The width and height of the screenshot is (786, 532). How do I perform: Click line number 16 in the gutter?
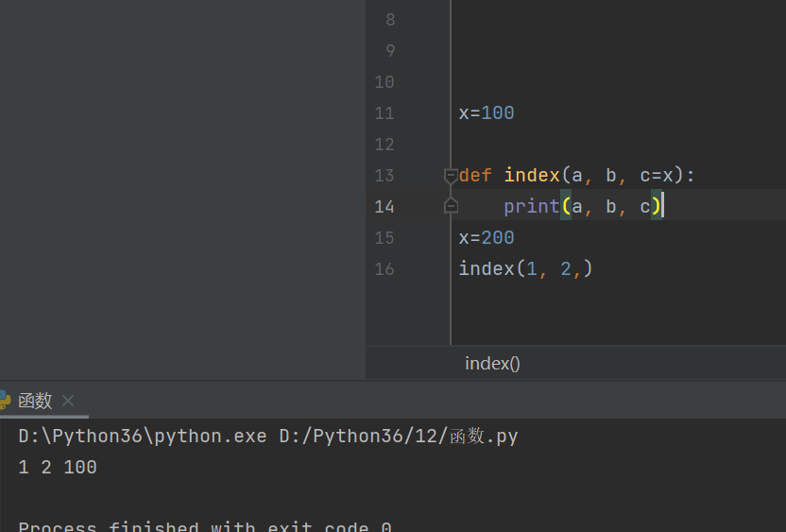[384, 269]
